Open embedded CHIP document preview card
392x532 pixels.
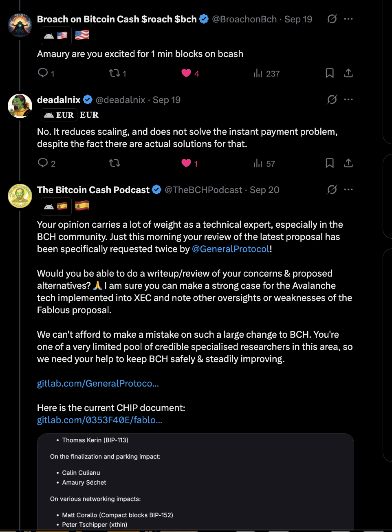point(196,482)
